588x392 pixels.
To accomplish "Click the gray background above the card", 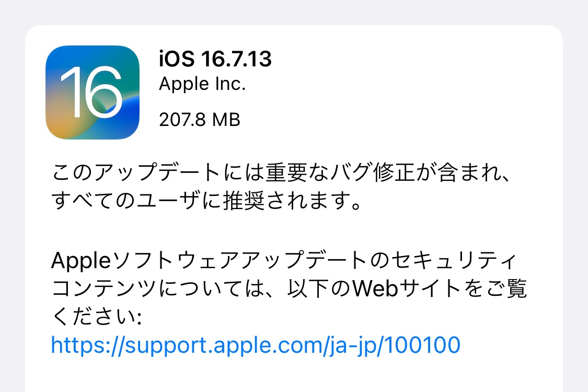I will coord(294,11).
